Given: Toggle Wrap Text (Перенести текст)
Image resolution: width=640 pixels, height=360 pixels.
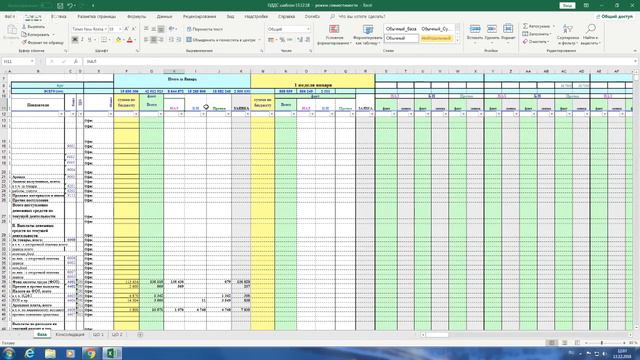Looking at the screenshot, I should point(204,29).
